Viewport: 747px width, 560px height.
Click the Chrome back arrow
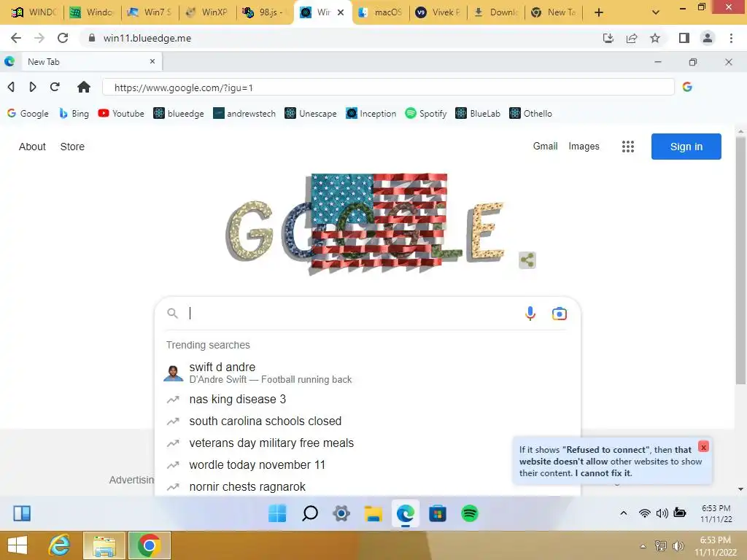pyautogui.click(x=16, y=38)
